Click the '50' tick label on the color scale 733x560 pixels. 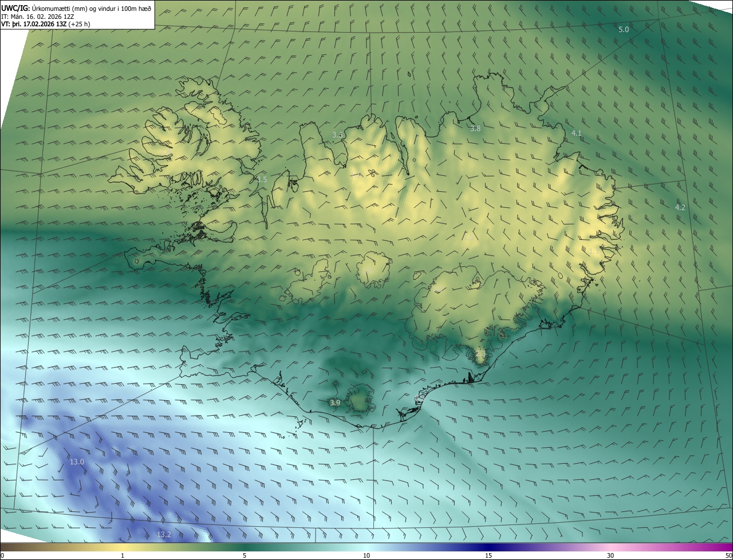(728, 556)
